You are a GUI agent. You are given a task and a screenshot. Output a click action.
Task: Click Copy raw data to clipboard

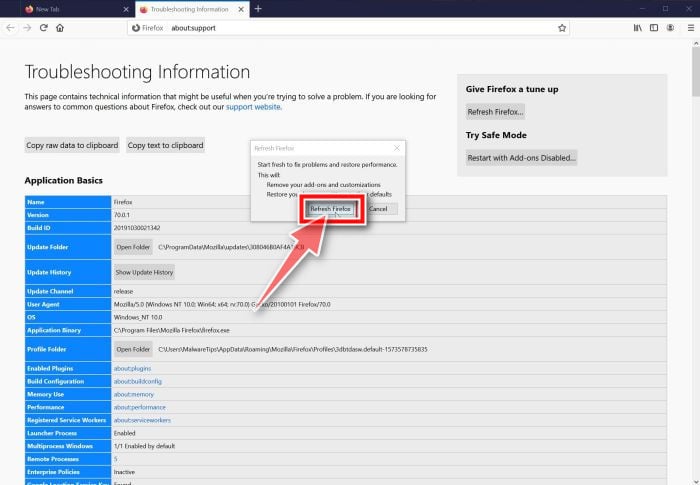pyautogui.click(x=72, y=145)
